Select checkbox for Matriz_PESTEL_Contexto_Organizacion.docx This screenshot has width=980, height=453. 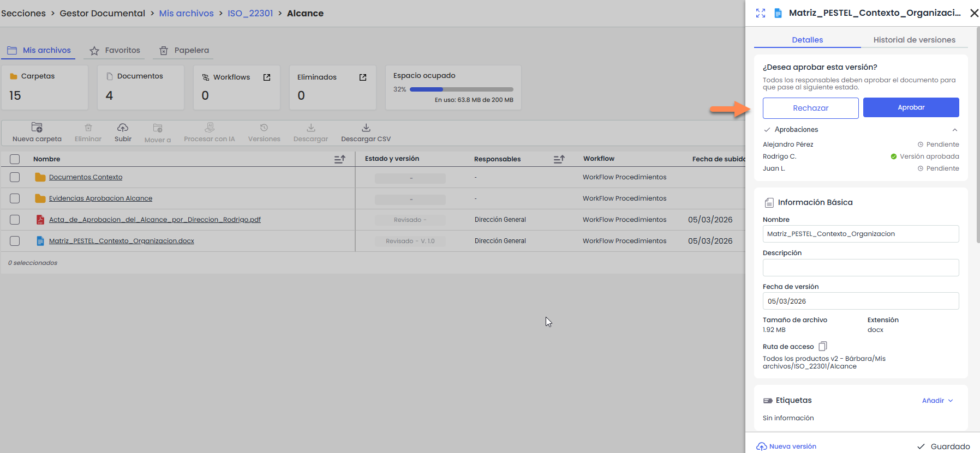pos(15,241)
